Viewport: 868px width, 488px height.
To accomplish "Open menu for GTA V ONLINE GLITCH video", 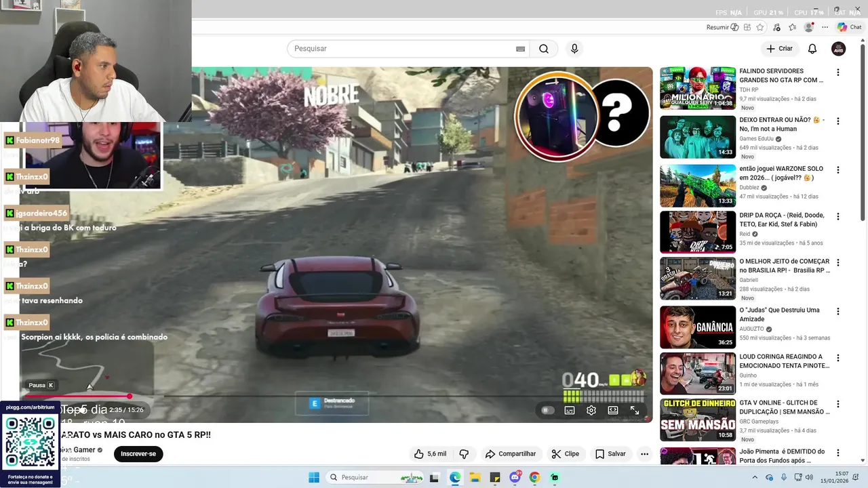I will click(838, 405).
